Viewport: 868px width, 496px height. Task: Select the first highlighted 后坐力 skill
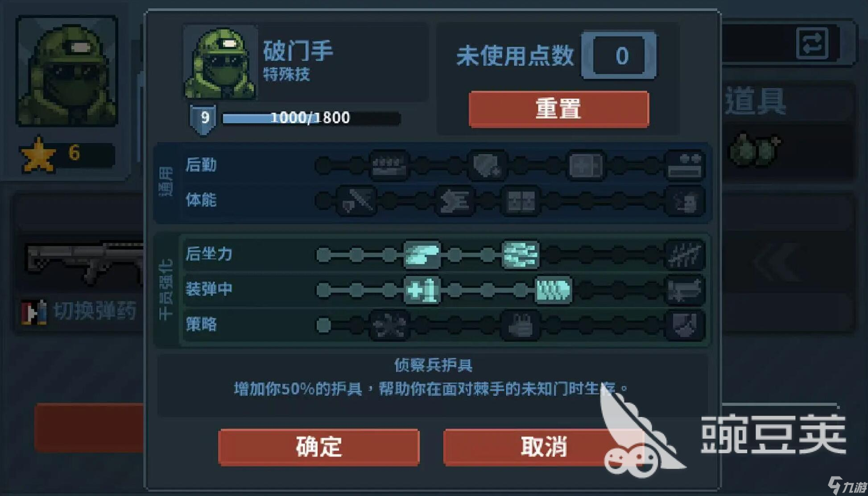[422, 254]
